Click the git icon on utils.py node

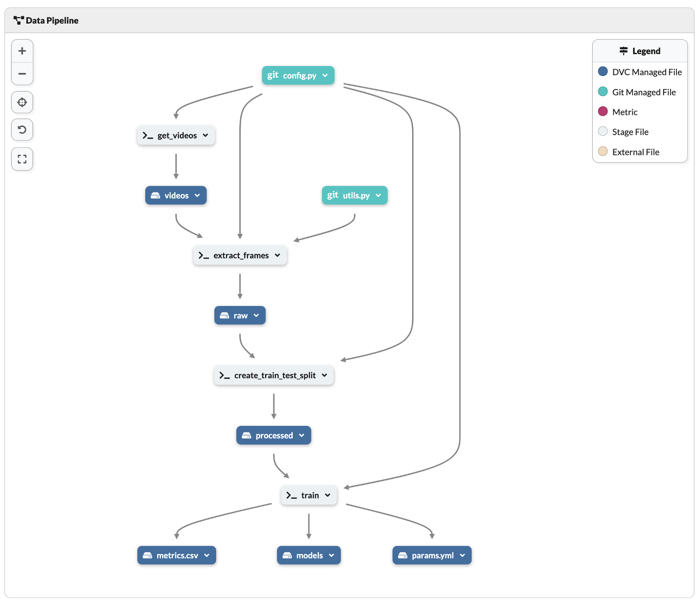[x=332, y=195]
